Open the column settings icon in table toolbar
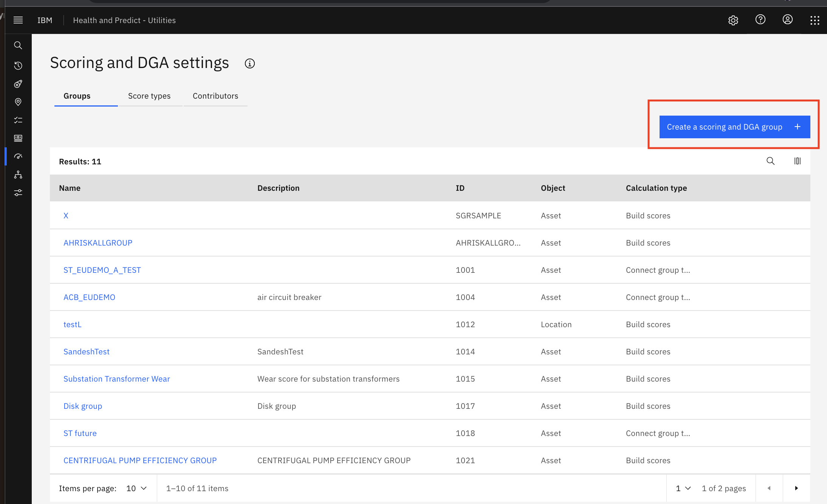827x504 pixels. pyautogui.click(x=798, y=161)
